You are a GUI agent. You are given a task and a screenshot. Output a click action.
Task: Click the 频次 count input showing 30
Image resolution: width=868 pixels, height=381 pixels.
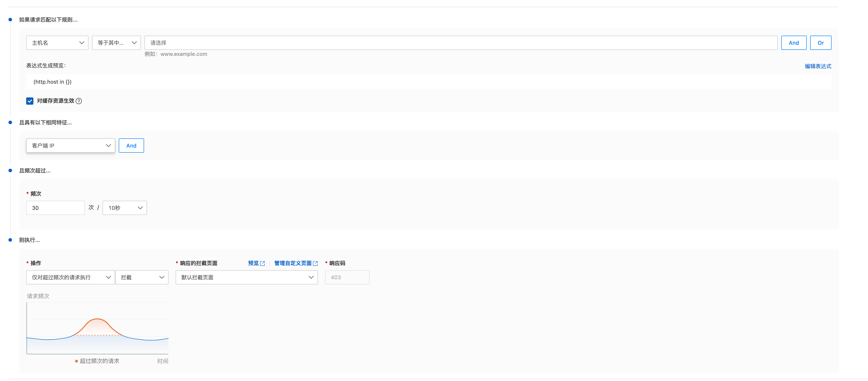click(55, 208)
